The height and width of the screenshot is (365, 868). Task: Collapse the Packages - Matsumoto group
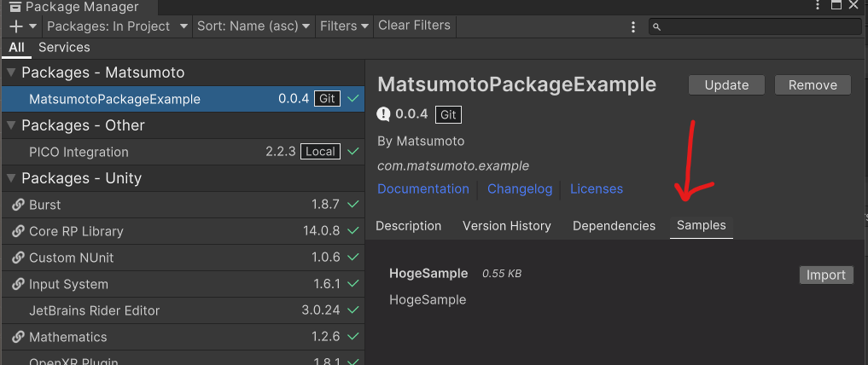pos(11,72)
